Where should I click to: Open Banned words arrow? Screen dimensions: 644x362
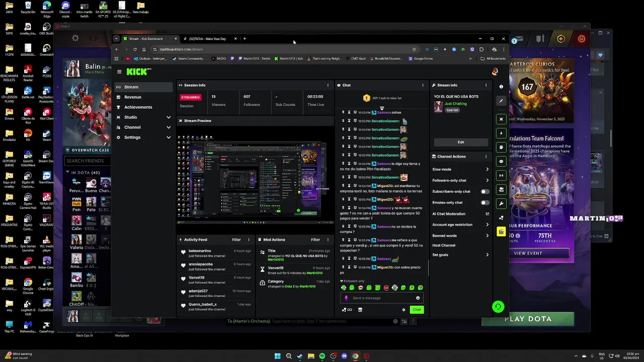[x=487, y=236]
